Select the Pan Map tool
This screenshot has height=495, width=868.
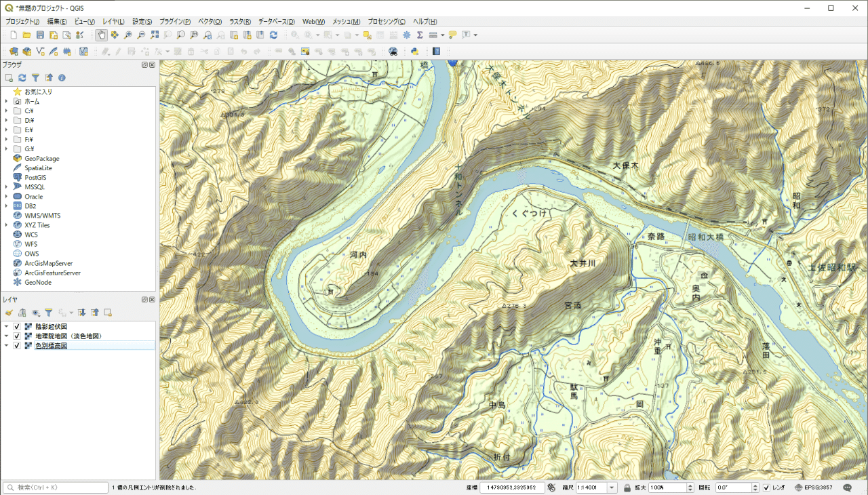click(102, 35)
